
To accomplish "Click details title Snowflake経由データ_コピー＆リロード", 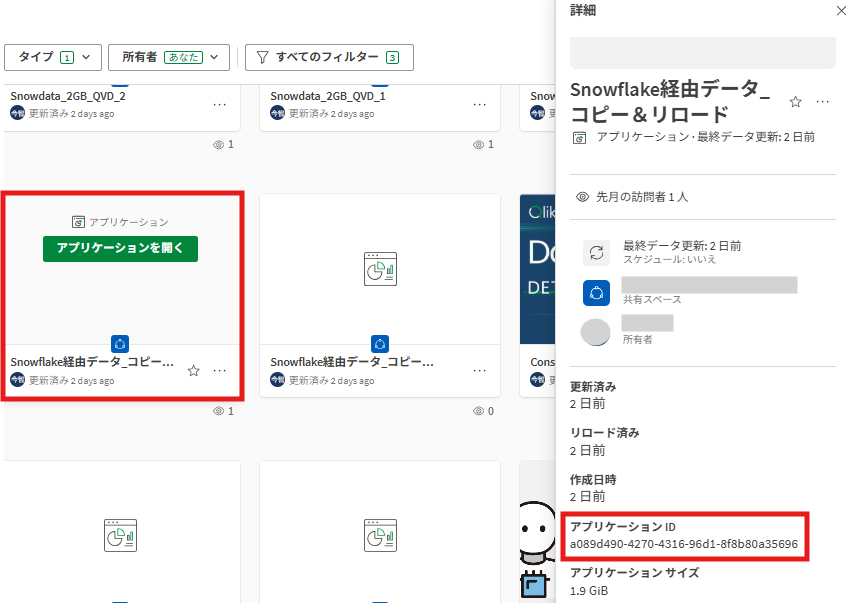I will [670, 102].
